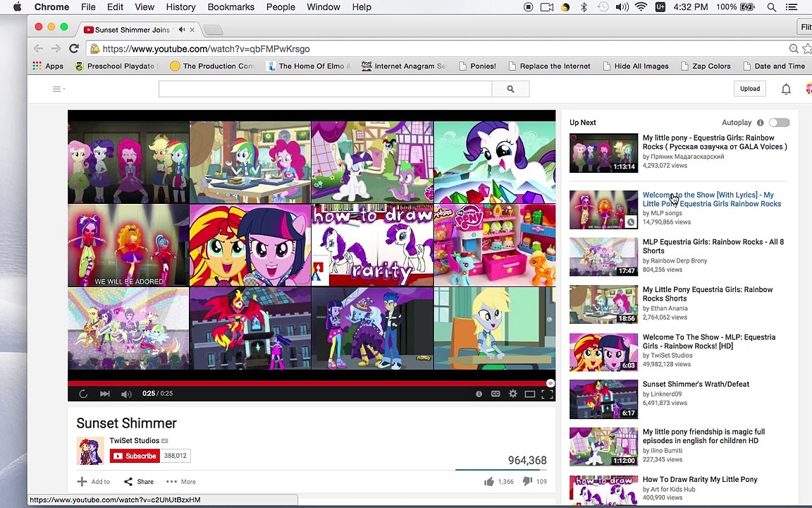Seek on the red progress bar
This screenshot has width=812, height=508.
pos(312,383)
